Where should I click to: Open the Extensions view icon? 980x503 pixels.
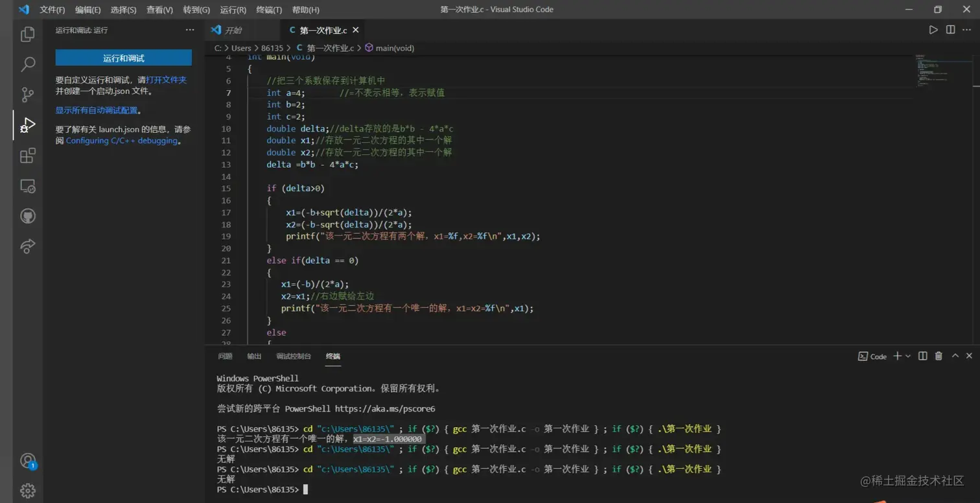[28, 156]
